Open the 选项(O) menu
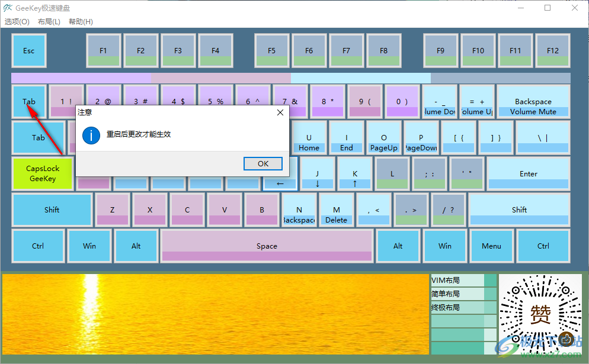The height and width of the screenshot is (364, 589). coord(17,22)
